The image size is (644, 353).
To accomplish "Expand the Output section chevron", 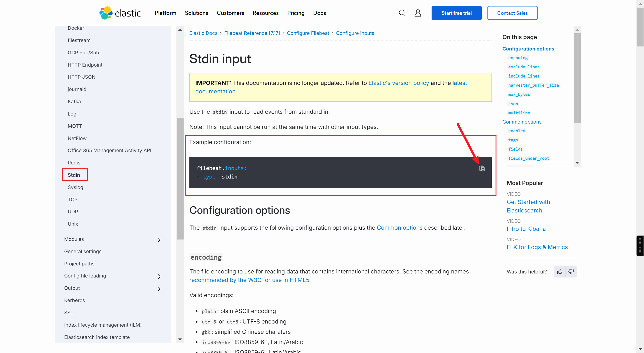I will 159,289.
